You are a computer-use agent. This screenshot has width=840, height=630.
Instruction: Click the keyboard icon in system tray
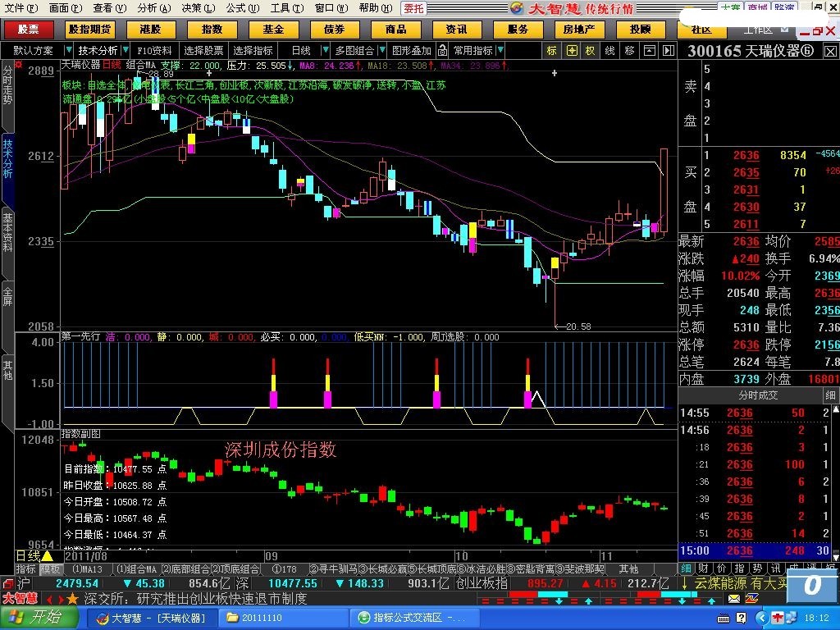point(724,619)
